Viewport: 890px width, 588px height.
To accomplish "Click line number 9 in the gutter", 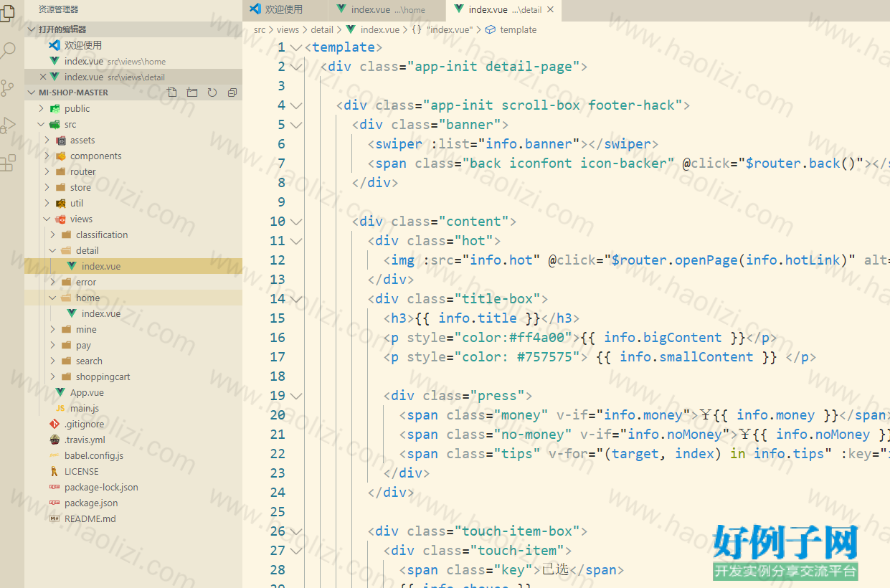I will point(281,202).
